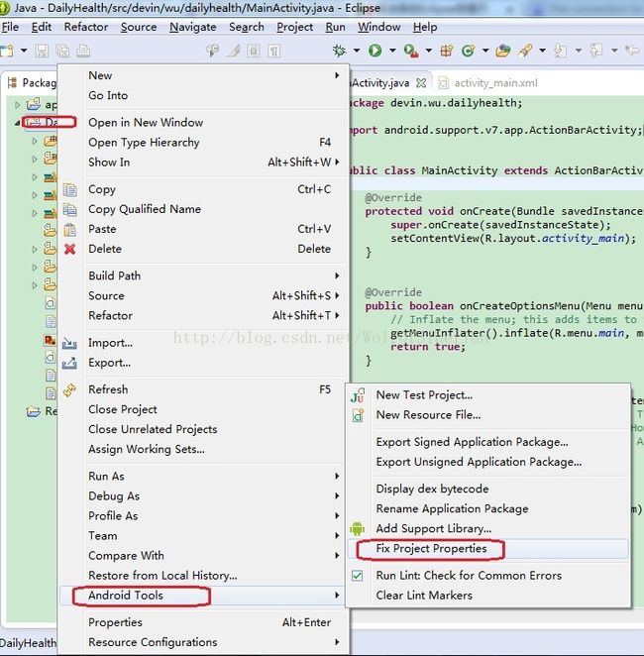644x656 pixels.
Task: Click the Show Whitespace Characters icon
Action: tap(273, 52)
